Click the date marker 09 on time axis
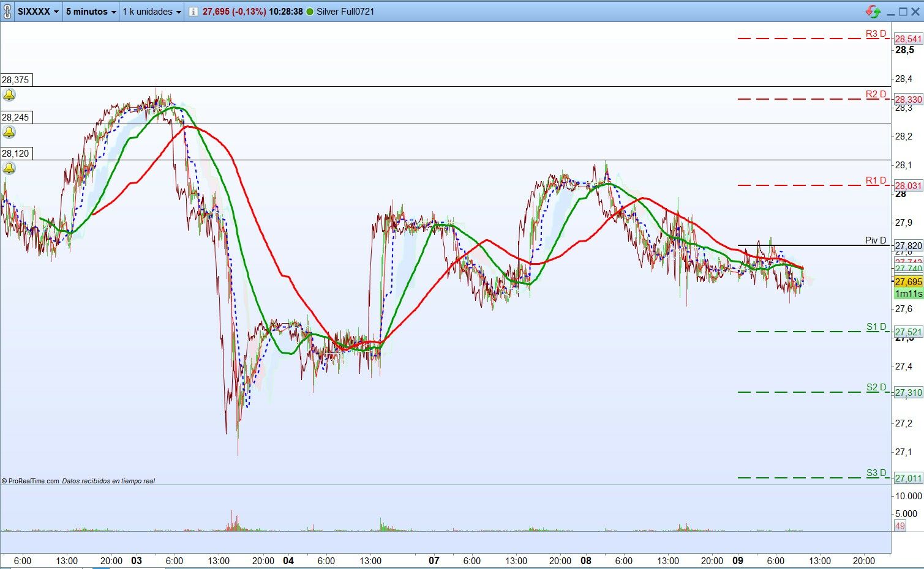The width and height of the screenshot is (924, 569). (738, 560)
